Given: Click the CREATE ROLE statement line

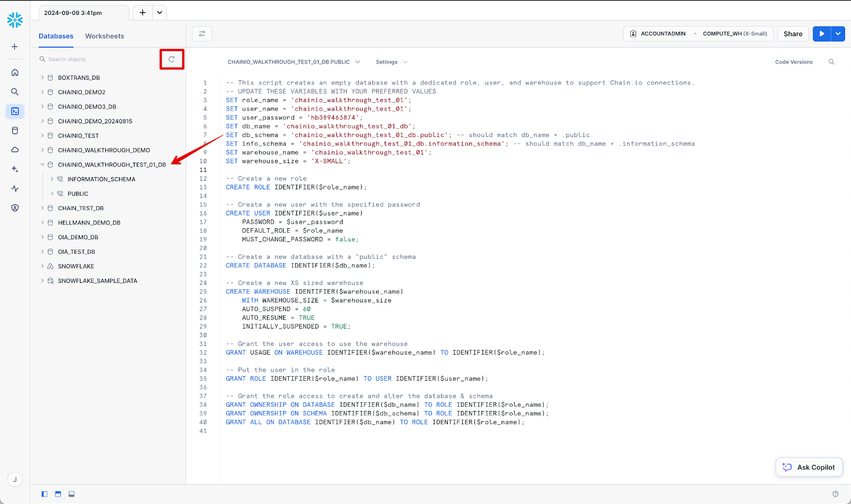Looking at the screenshot, I should 296,187.
